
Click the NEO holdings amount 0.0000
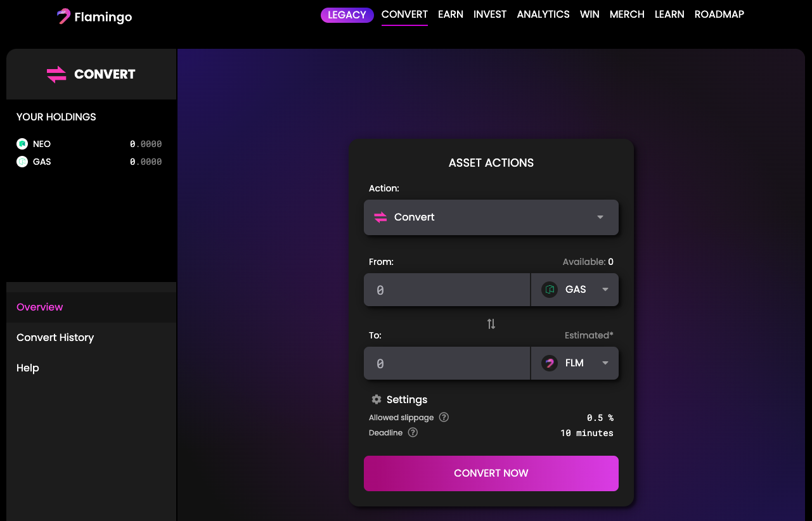point(146,144)
